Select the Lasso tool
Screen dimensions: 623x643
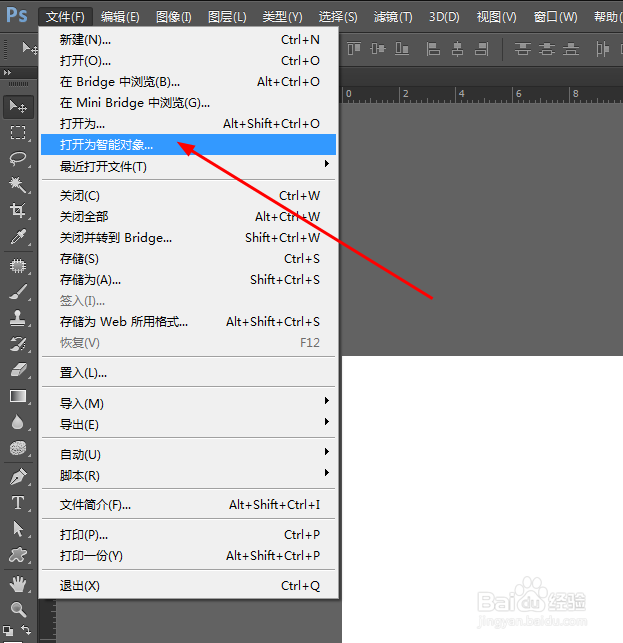[x=18, y=158]
